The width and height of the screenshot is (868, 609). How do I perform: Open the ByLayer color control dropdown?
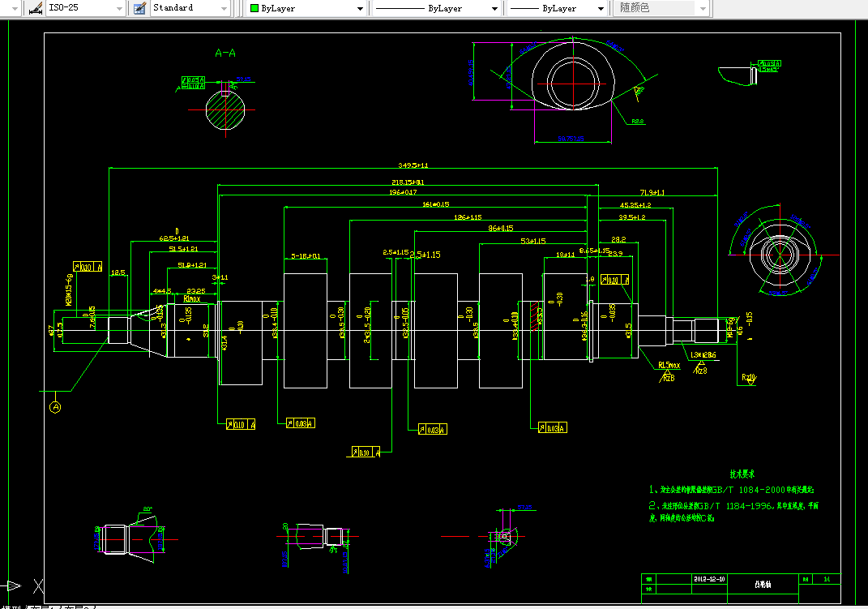tap(360, 8)
